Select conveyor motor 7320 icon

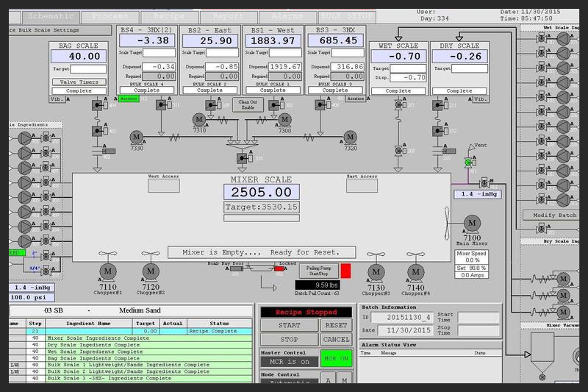tap(351, 136)
